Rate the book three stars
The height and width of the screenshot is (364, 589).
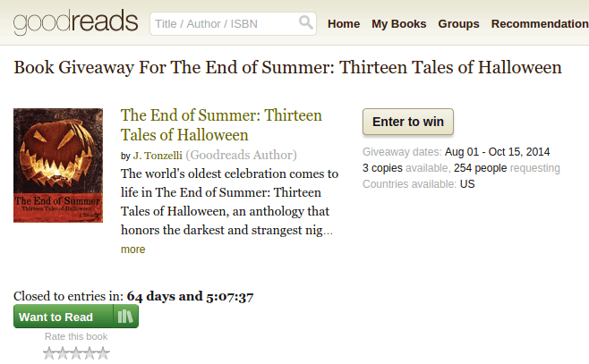pyautogui.click(x=77, y=352)
